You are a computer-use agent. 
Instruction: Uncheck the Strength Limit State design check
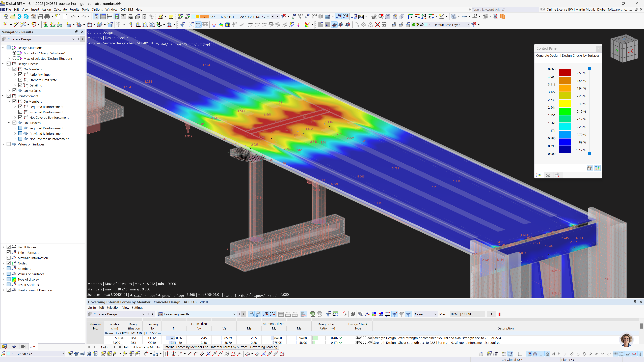pyautogui.click(x=20, y=80)
